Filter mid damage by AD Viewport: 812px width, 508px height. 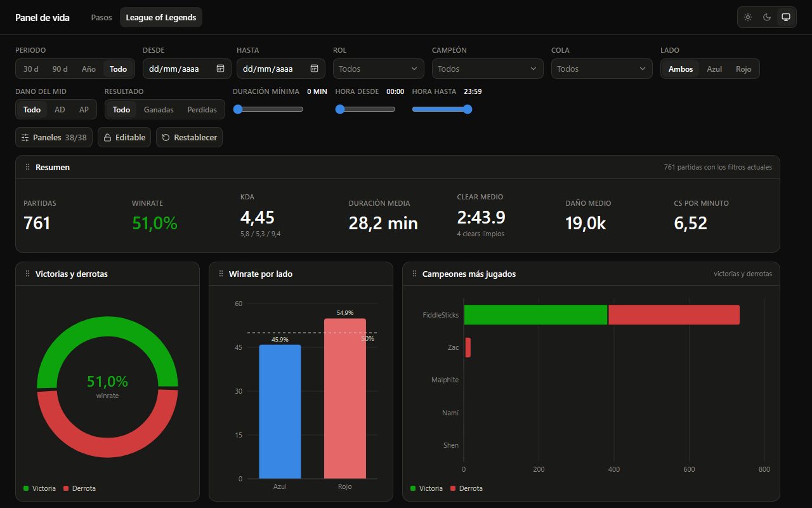pos(60,109)
